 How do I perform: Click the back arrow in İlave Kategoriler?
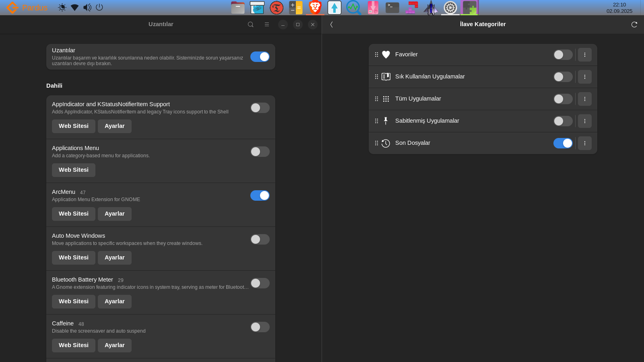pos(331,25)
